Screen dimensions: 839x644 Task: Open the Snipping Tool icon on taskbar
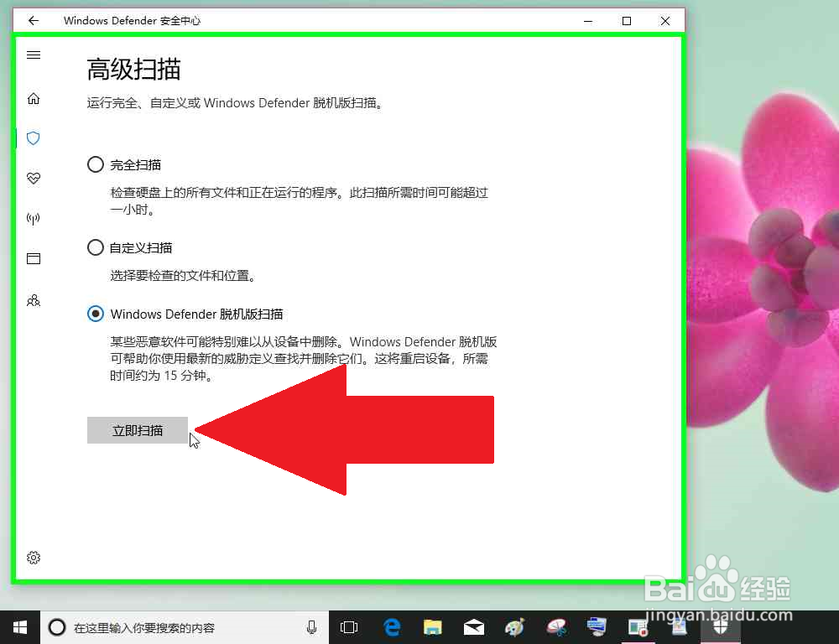(556, 627)
